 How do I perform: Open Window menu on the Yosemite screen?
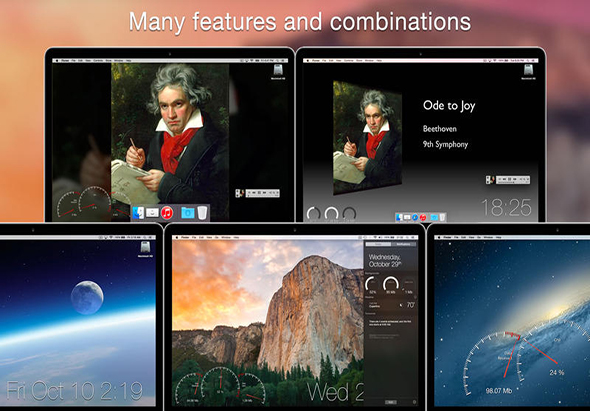[x=226, y=237]
